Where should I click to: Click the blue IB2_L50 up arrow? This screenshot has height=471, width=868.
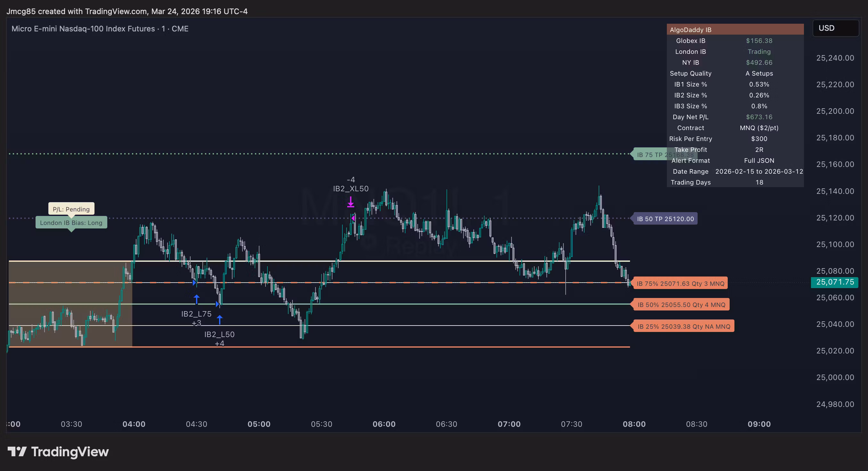(x=220, y=319)
